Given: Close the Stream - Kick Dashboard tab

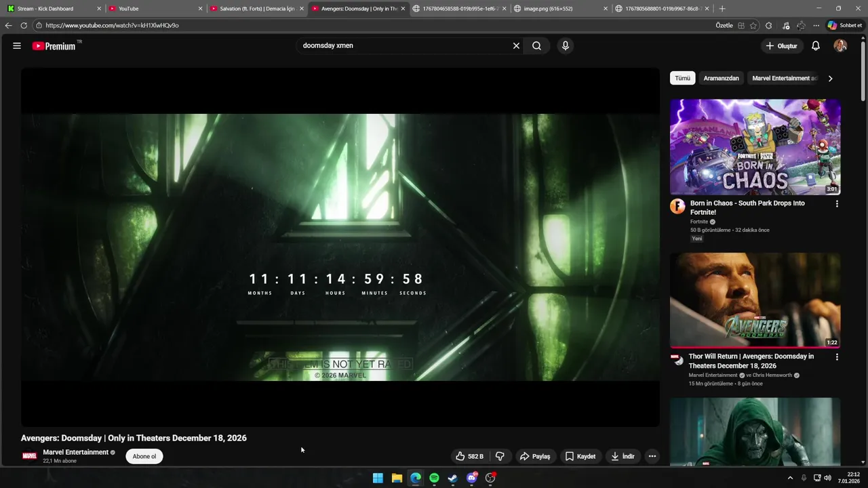Looking at the screenshot, I should [99, 9].
